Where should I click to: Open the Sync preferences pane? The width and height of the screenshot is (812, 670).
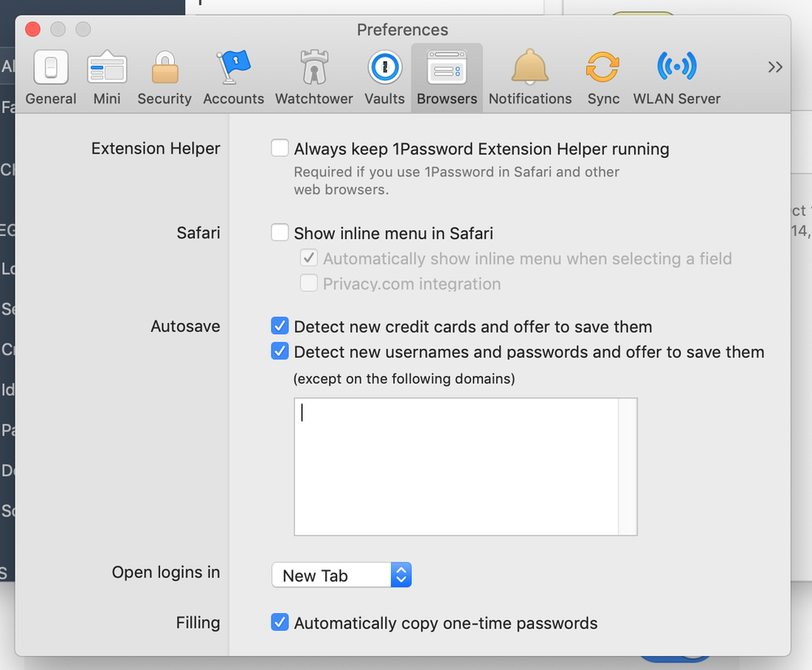point(603,78)
